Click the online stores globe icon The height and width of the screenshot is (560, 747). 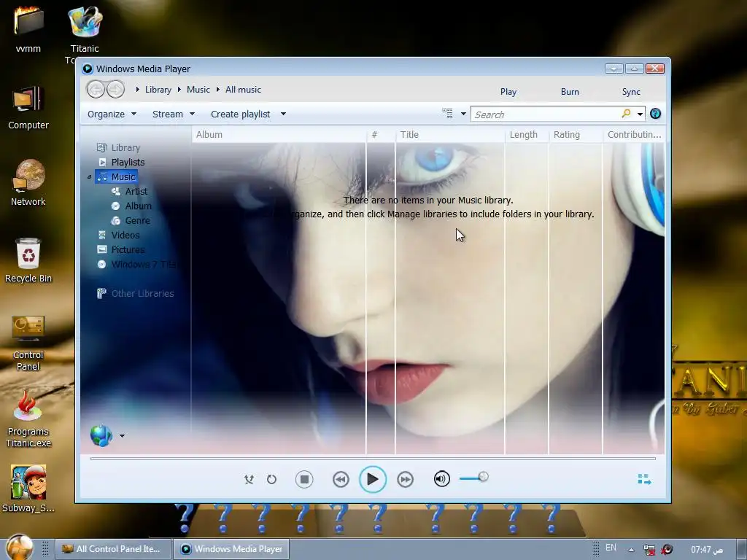101,435
